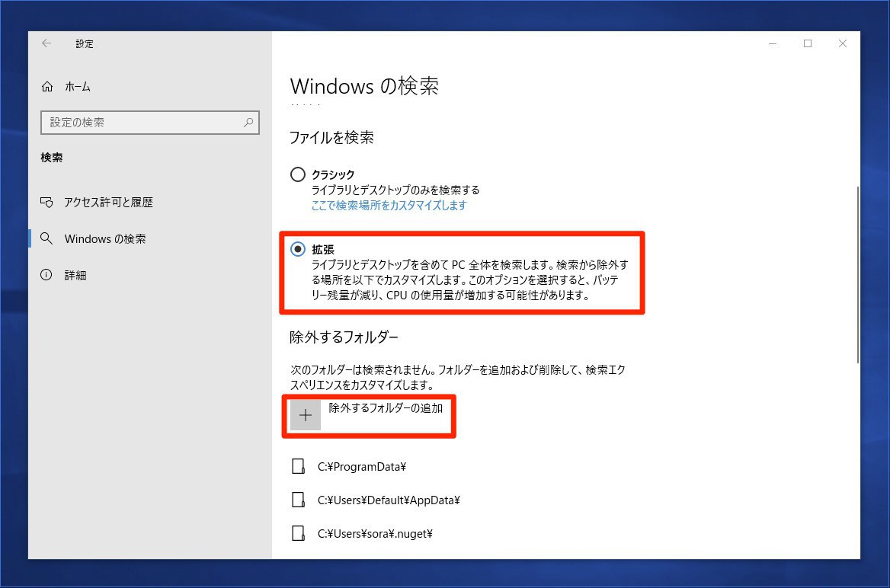Click the Windows の検索 magnifier icon in the sidebar

point(46,238)
